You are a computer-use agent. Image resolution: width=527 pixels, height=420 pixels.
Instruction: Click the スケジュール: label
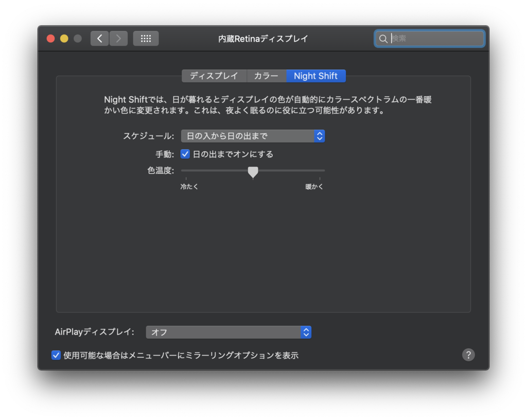[x=149, y=136]
